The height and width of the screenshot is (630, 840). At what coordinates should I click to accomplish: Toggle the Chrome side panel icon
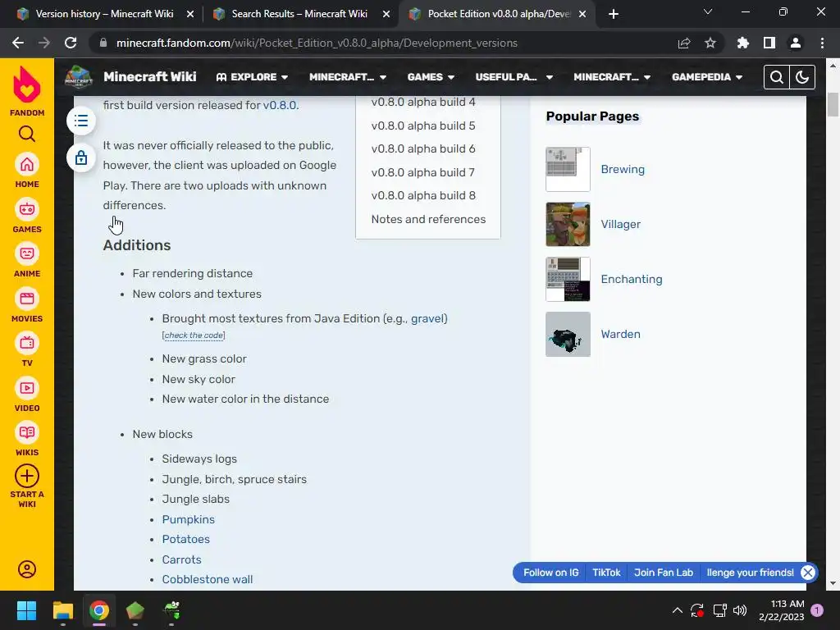tap(769, 43)
